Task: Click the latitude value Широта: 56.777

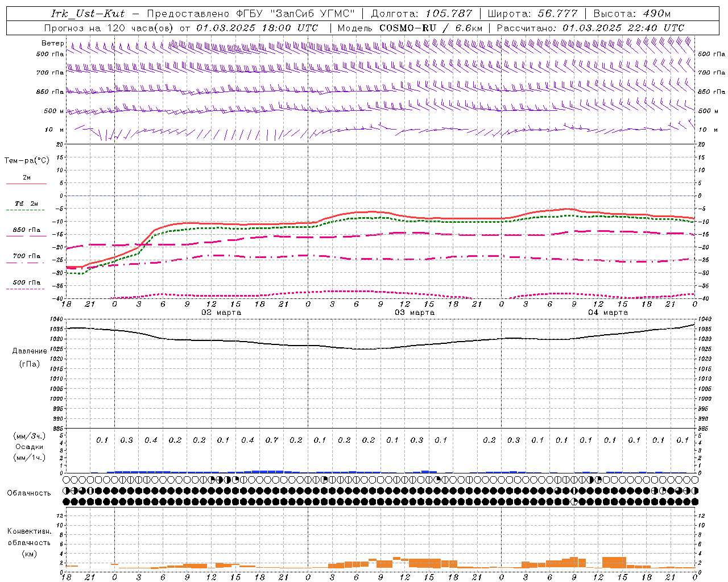Action: tap(532, 14)
